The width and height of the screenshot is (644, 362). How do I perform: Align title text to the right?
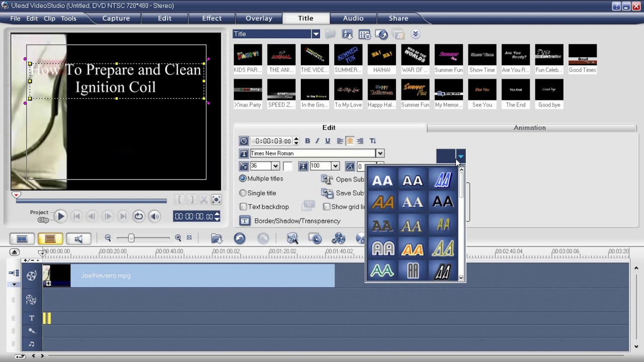360,141
